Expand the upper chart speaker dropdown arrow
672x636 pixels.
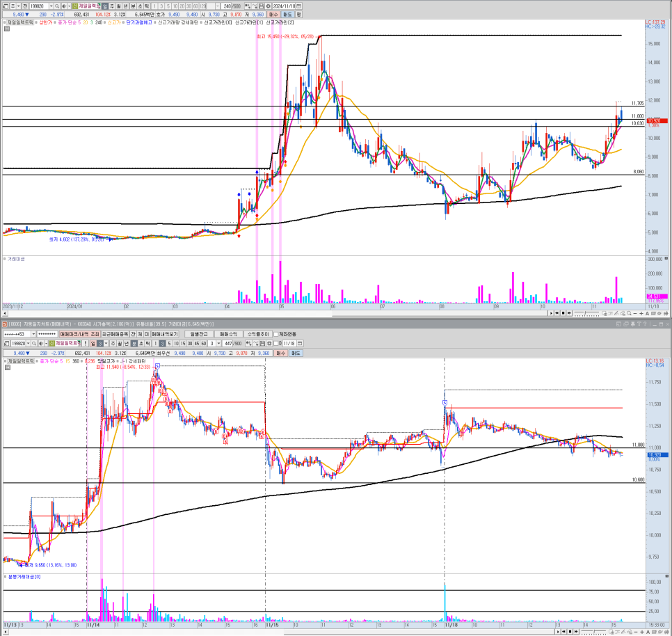click(69, 6)
